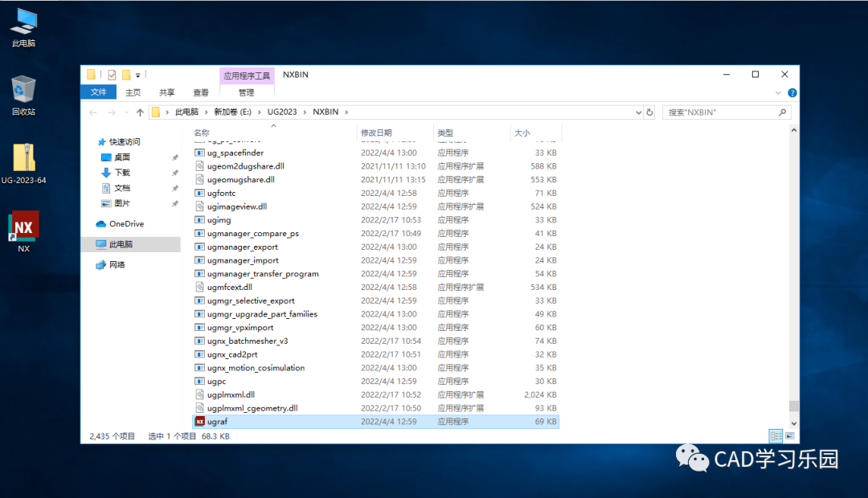Expand the chevron after UG2023 in breadcrumb
Image resolution: width=868 pixels, height=498 pixels.
pyautogui.click(x=305, y=112)
